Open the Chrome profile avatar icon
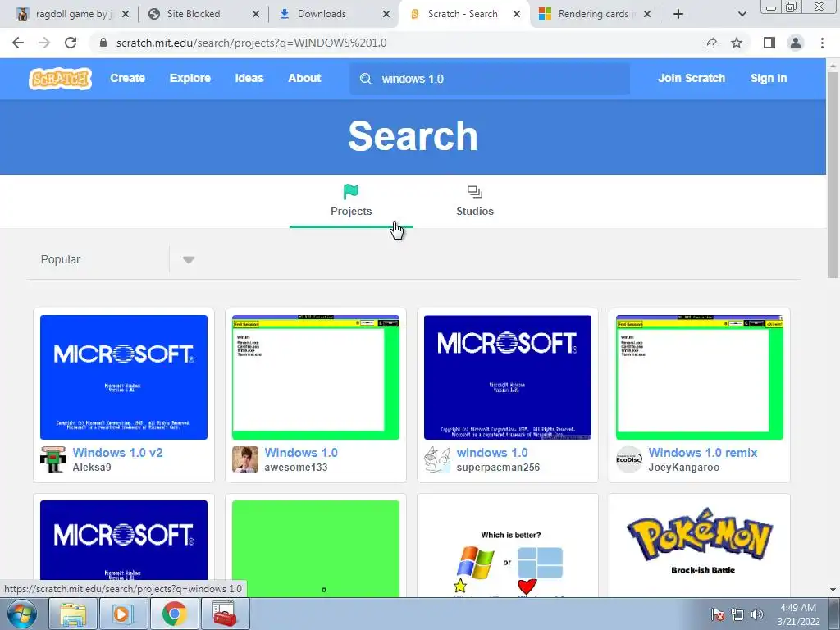Viewport: 840px width, 630px height. (x=796, y=43)
